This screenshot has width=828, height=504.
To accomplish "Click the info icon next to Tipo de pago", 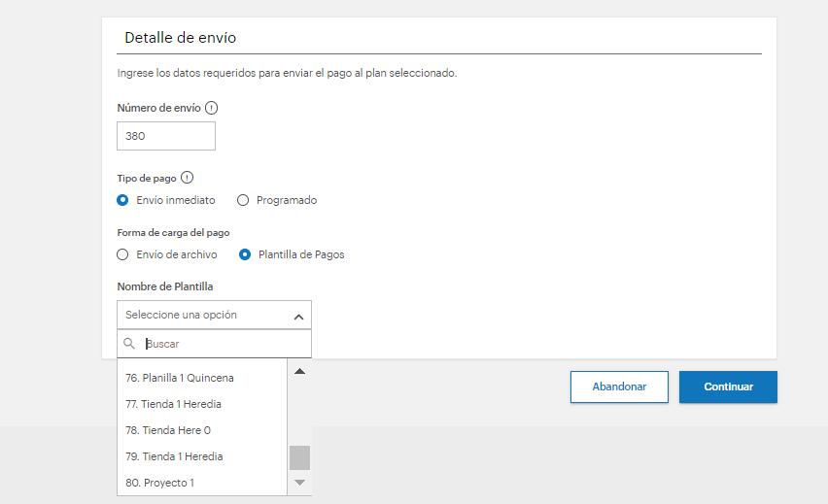I will click(x=187, y=178).
